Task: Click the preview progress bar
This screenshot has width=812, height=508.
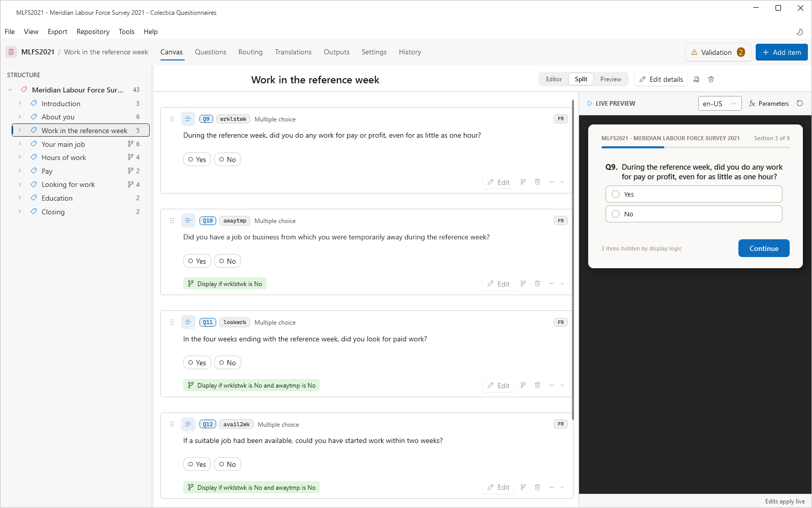Action: point(695,147)
